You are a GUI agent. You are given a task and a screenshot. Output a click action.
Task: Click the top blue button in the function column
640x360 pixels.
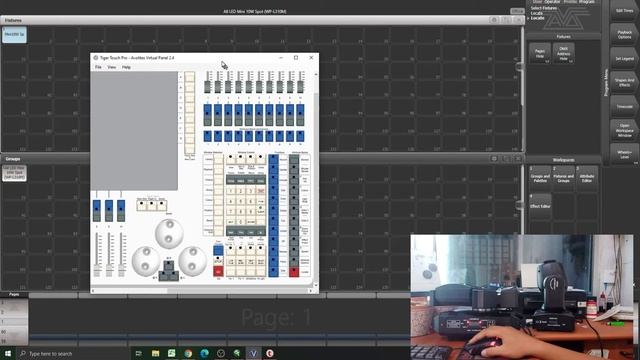273,160
